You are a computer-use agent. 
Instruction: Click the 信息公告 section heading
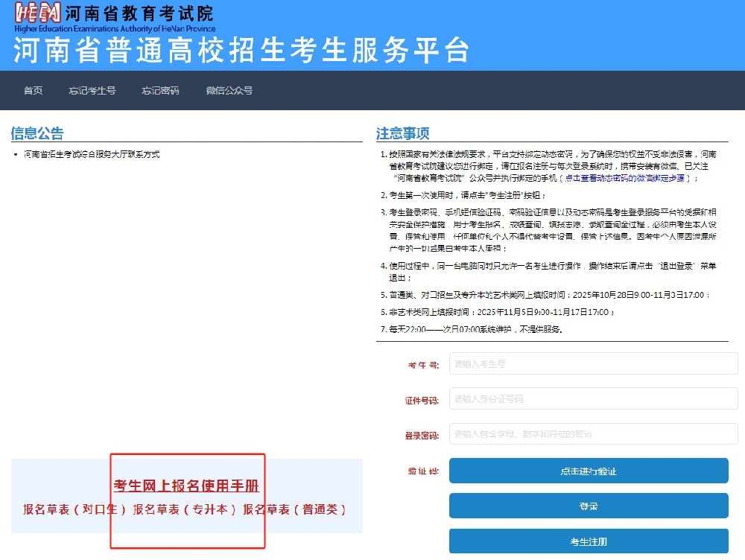tap(37, 134)
